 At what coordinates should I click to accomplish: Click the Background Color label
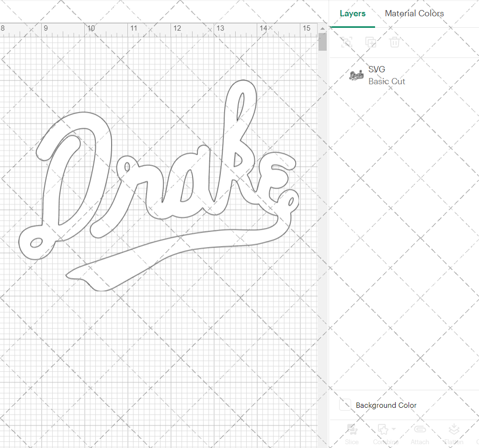point(386,405)
